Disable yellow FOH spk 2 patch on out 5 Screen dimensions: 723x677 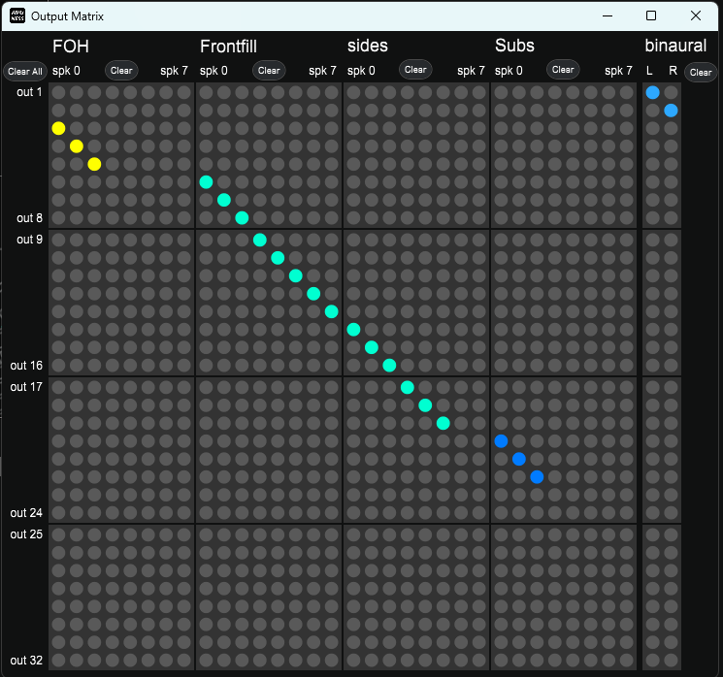[95, 164]
